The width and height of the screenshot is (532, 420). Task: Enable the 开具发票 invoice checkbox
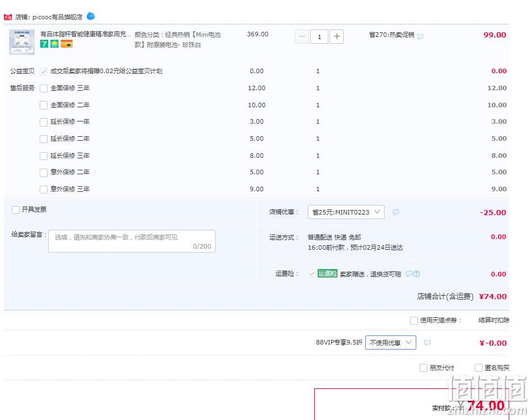[x=16, y=210]
